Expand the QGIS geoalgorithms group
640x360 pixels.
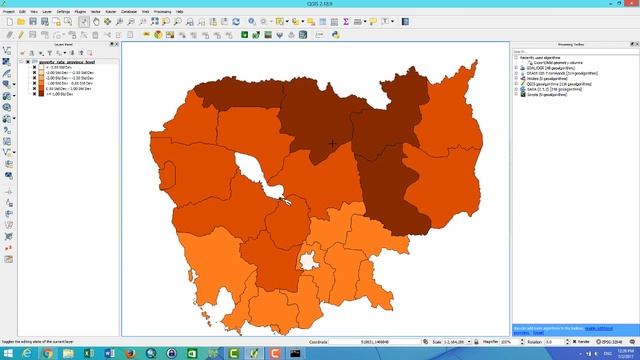(x=516, y=84)
